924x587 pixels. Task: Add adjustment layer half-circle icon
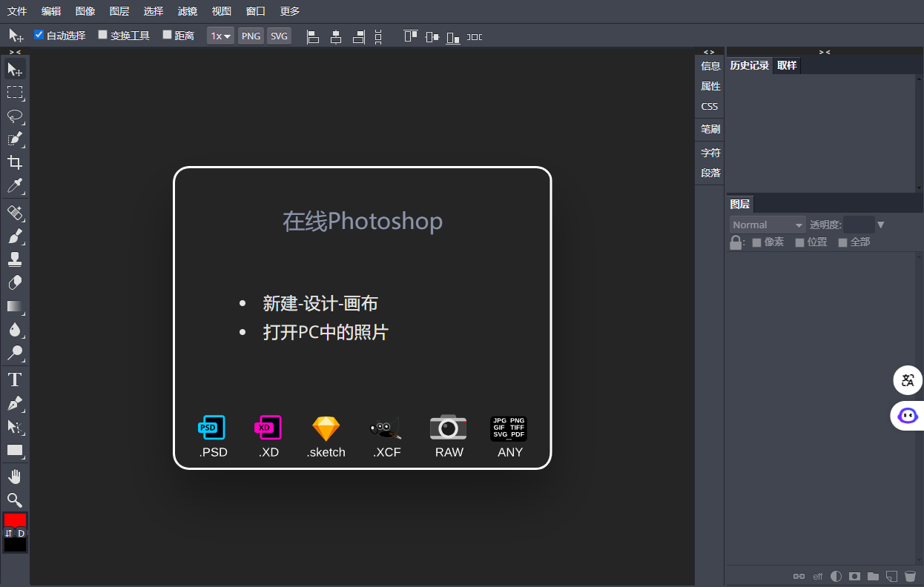[836, 576]
